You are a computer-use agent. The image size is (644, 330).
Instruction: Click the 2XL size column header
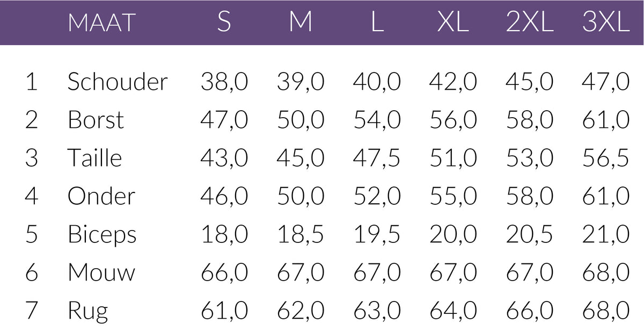pyautogui.click(x=529, y=23)
